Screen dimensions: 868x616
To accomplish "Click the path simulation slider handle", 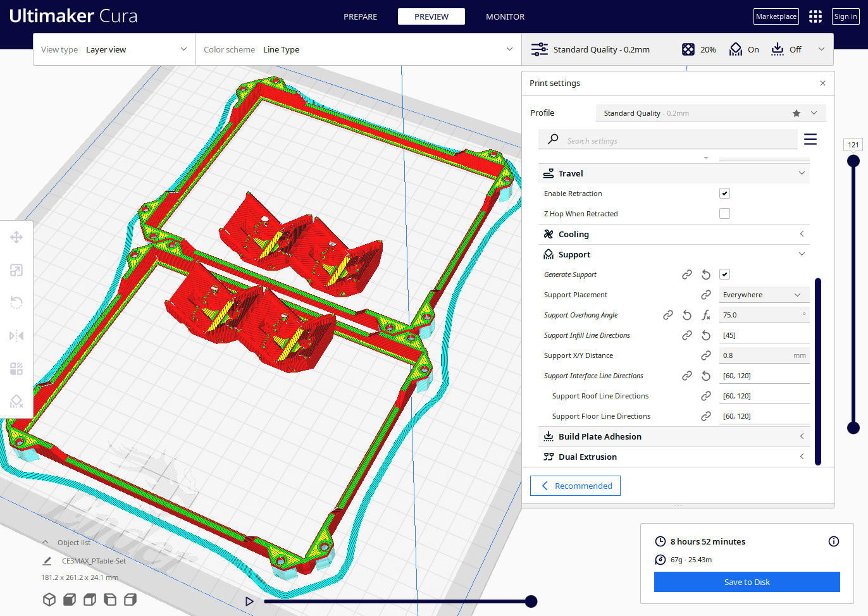I will point(531,601).
